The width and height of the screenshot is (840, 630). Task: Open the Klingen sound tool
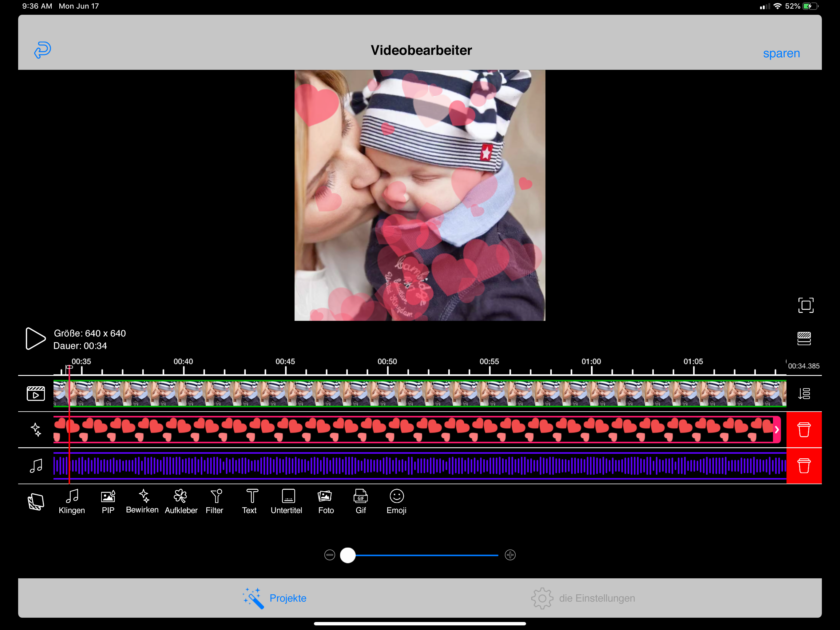pyautogui.click(x=72, y=501)
